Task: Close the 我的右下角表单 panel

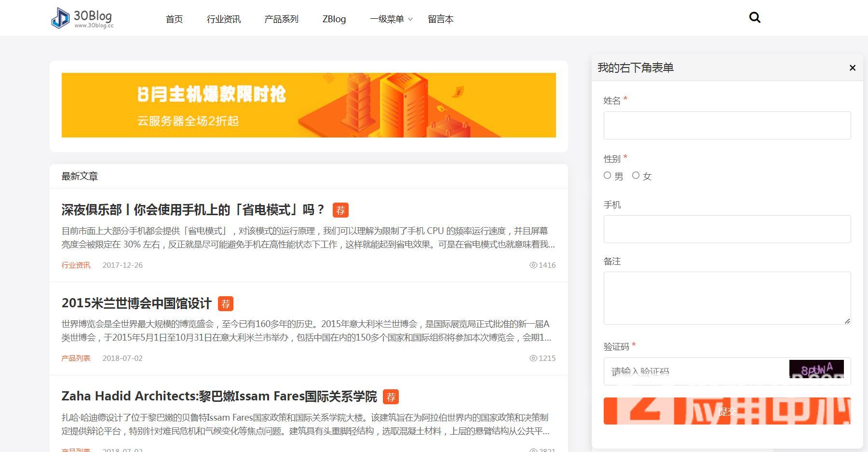Action: tap(852, 68)
